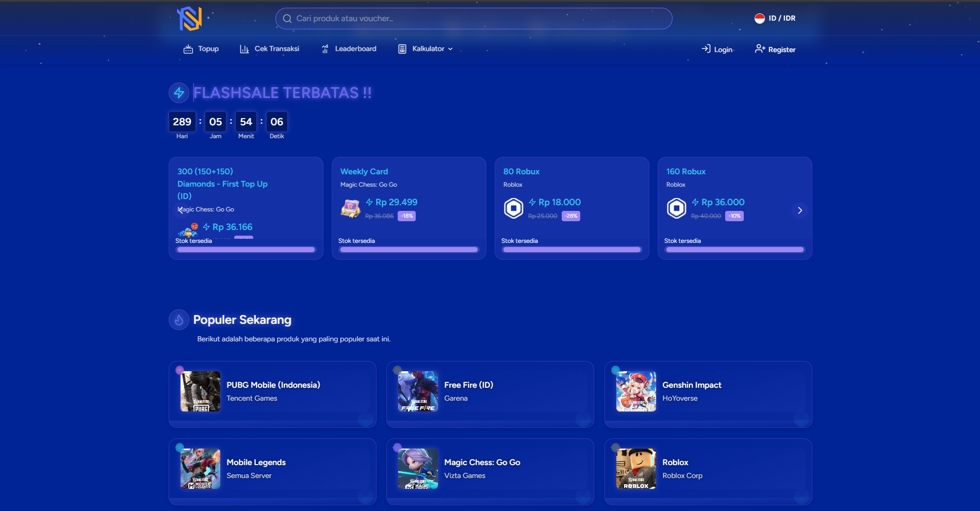Click the Indonesia flag icon

pos(759,19)
